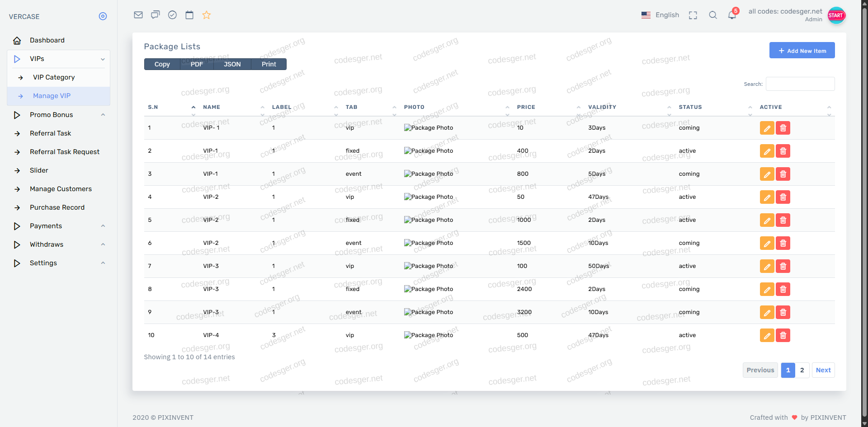Open notifications bell icon
868x427 pixels.
[732, 15]
